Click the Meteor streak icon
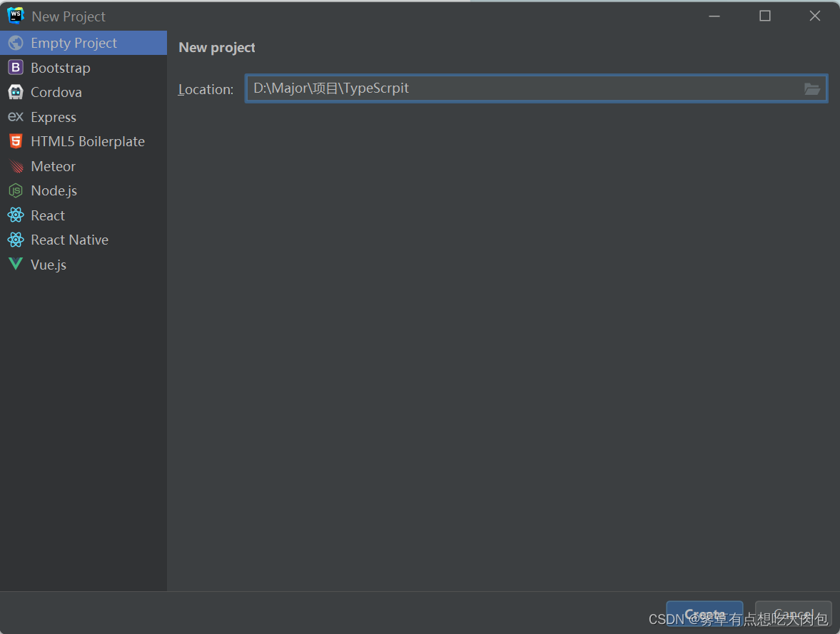The image size is (840, 634). coord(16,167)
